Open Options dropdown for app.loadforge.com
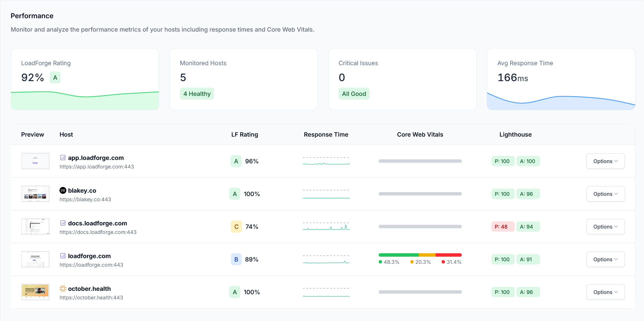The height and width of the screenshot is (321, 644). pyautogui.click(x=606, y=161)
